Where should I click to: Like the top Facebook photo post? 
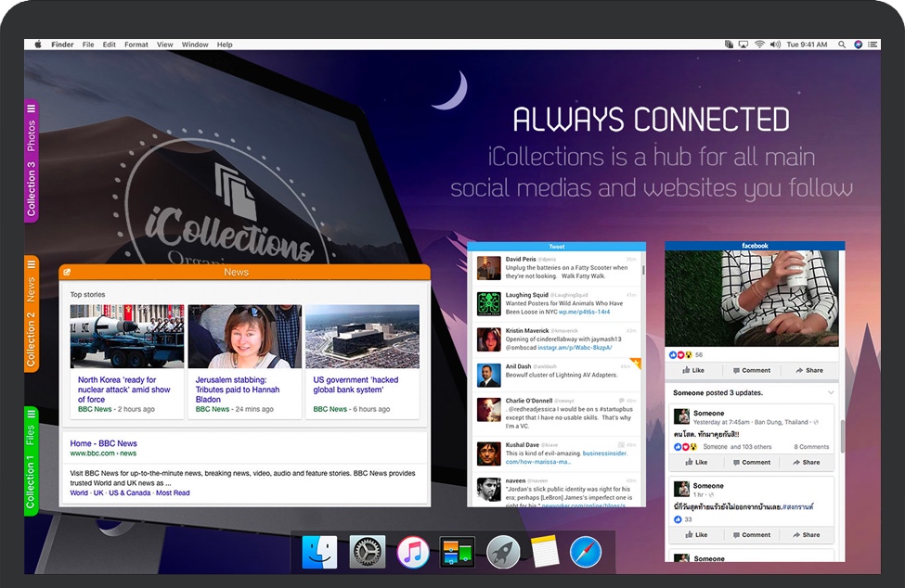tap(694, 370)
